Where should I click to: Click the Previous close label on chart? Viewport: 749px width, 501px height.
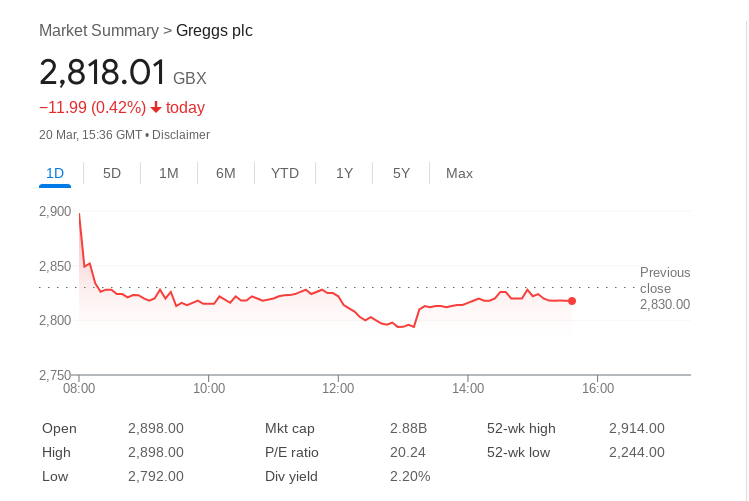[665, 280]
